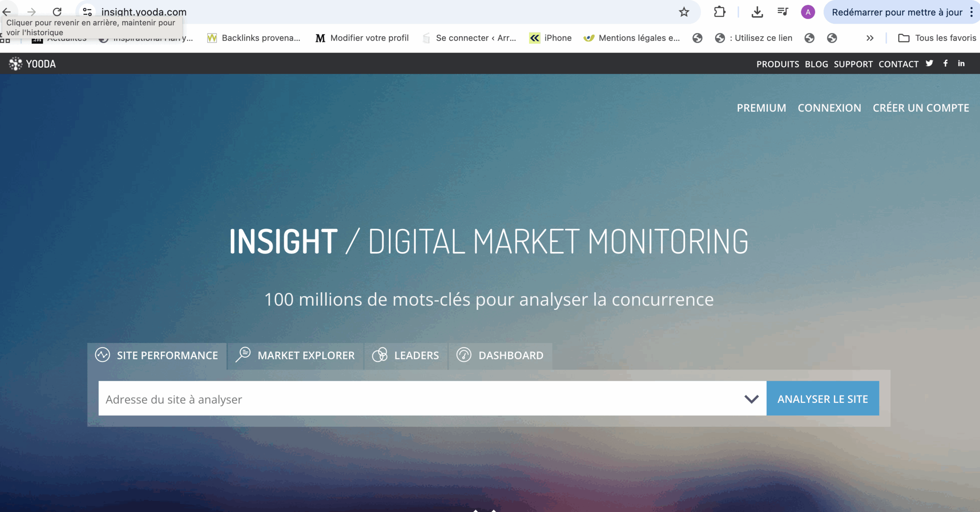This screenshot has width=980, height=512.
Task: View site information icon in address bar
Action: pyautogui.click(x=87, y=12)
